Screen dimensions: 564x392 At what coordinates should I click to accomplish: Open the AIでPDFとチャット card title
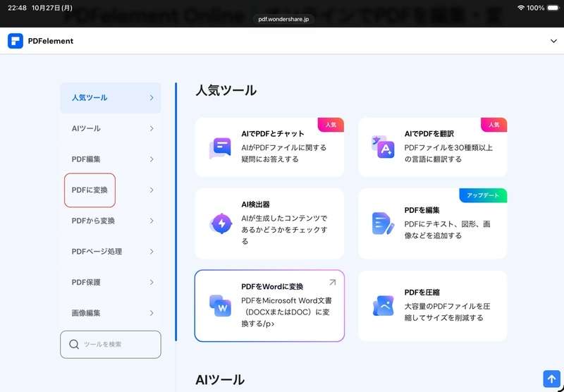273,134
